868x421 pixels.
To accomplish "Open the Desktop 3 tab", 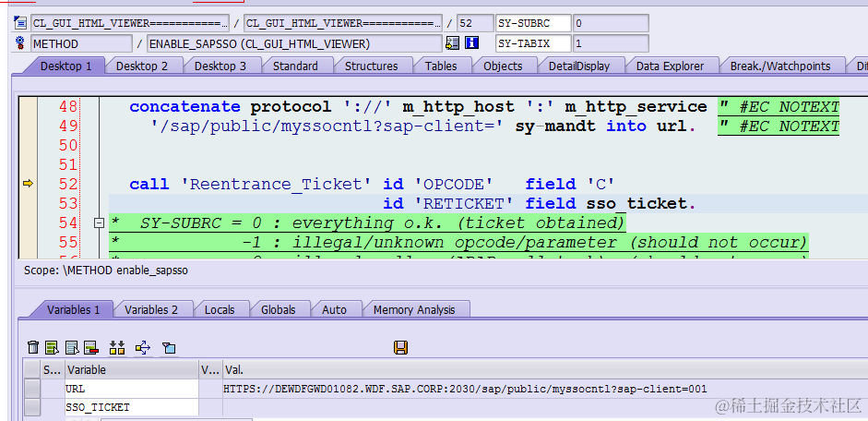I will pyautogui.click(x=220, y=66).
